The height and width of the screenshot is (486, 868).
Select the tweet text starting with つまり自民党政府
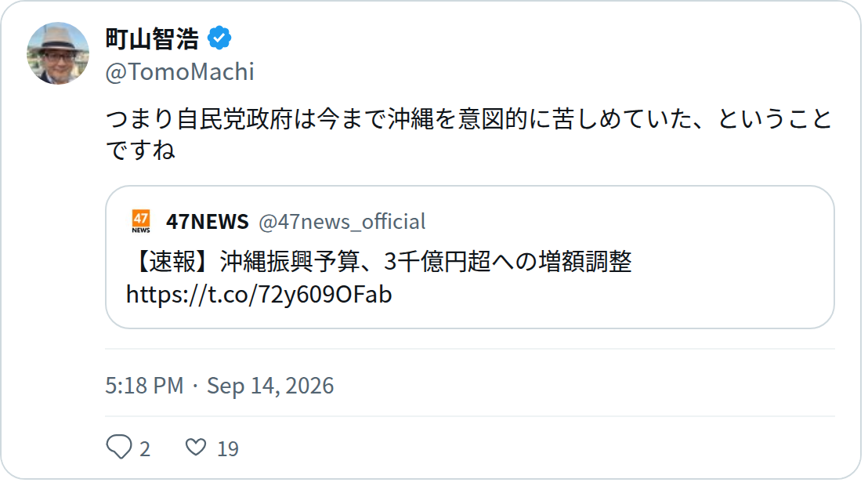469,135
